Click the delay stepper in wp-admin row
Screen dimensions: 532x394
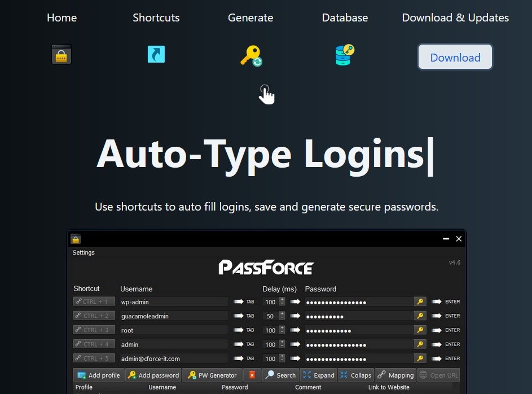pos(274,301)
